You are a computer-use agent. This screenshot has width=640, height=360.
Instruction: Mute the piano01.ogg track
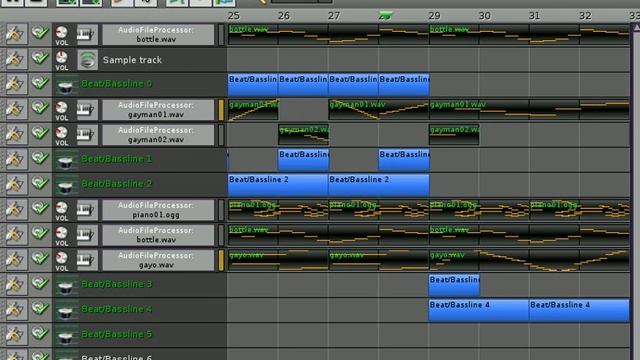40,209
